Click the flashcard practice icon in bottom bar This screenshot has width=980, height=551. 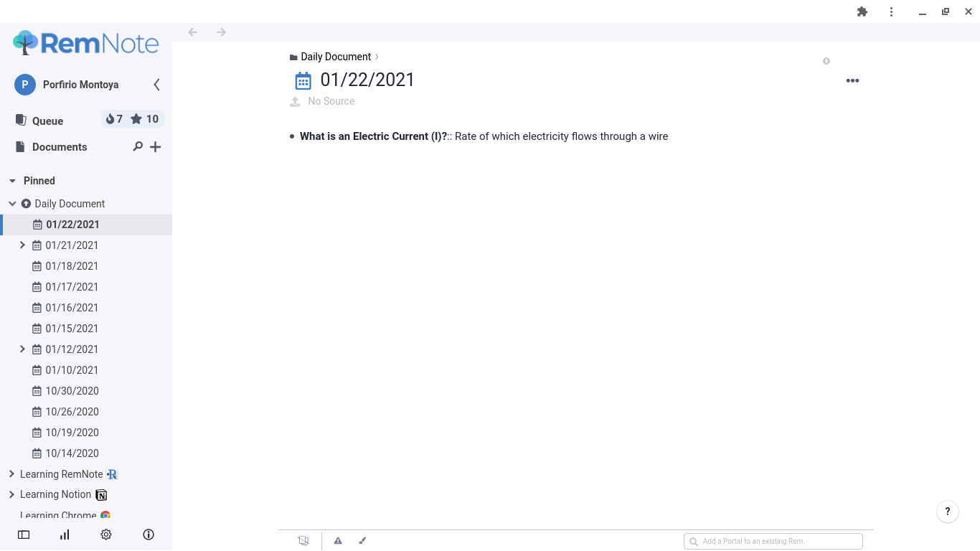[303, 541]
